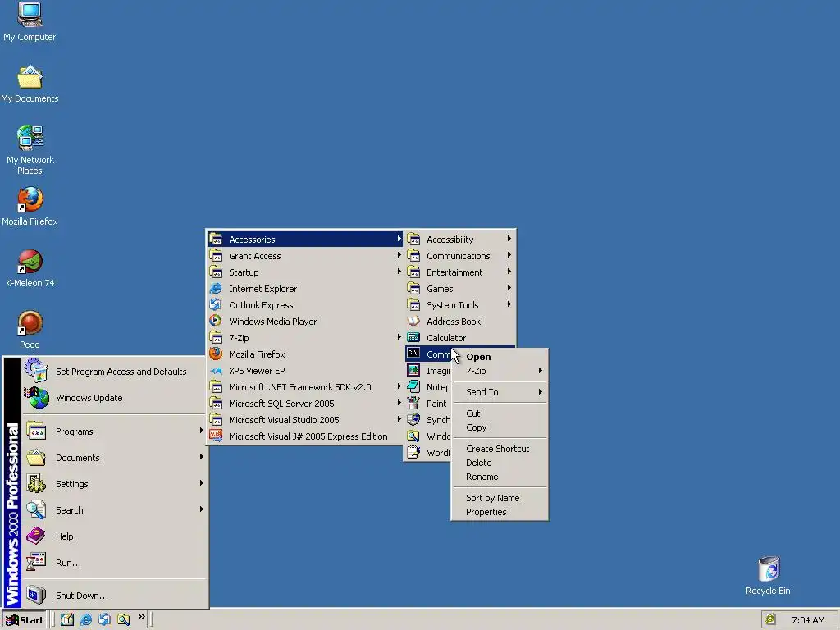Click the first quick launch icon beside Start
The image size is (840, 630).
(67, 620)
